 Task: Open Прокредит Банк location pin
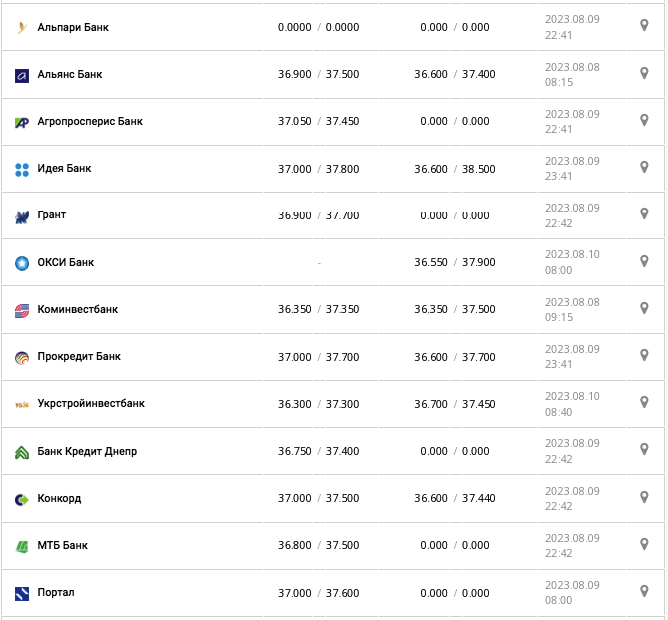coord(644,355)
